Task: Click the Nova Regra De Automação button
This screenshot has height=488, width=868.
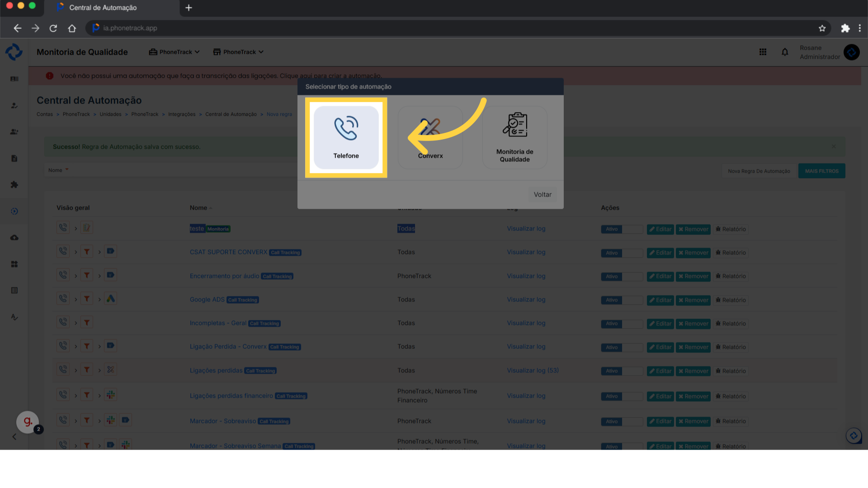Action: pos(759,171)
